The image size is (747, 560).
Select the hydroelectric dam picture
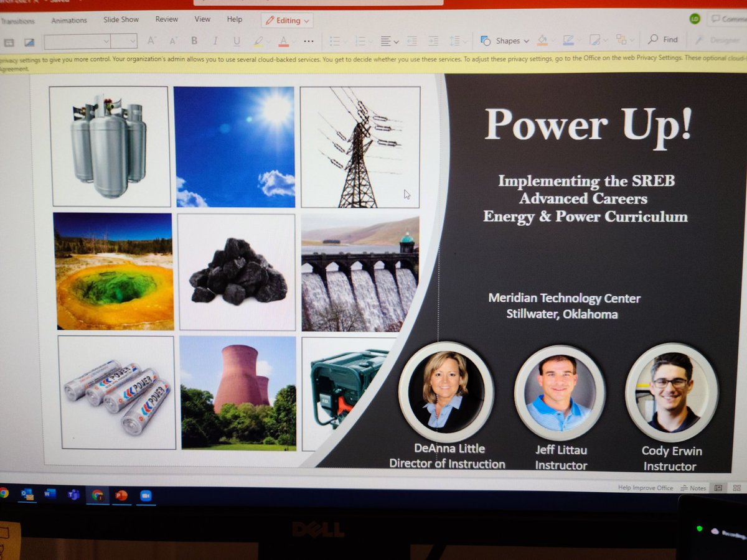359,273
